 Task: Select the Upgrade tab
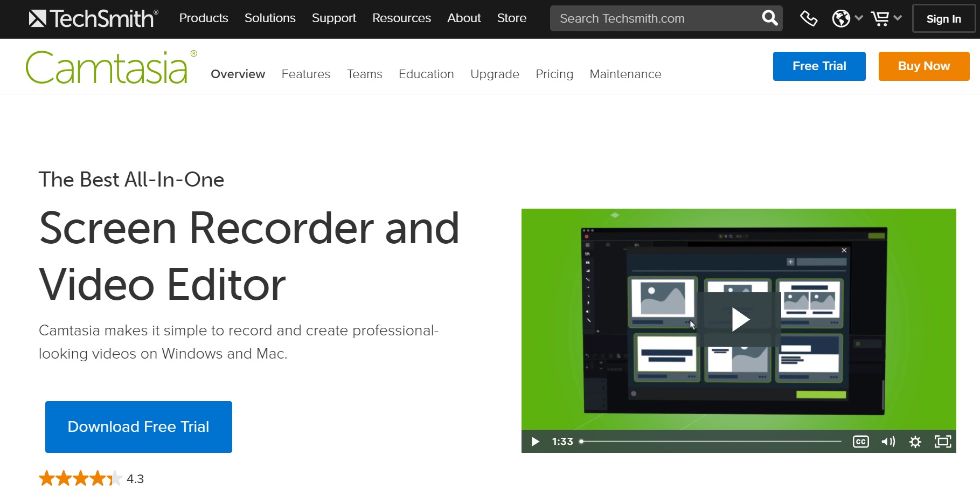pyautogui.click(x=495, y=74)
